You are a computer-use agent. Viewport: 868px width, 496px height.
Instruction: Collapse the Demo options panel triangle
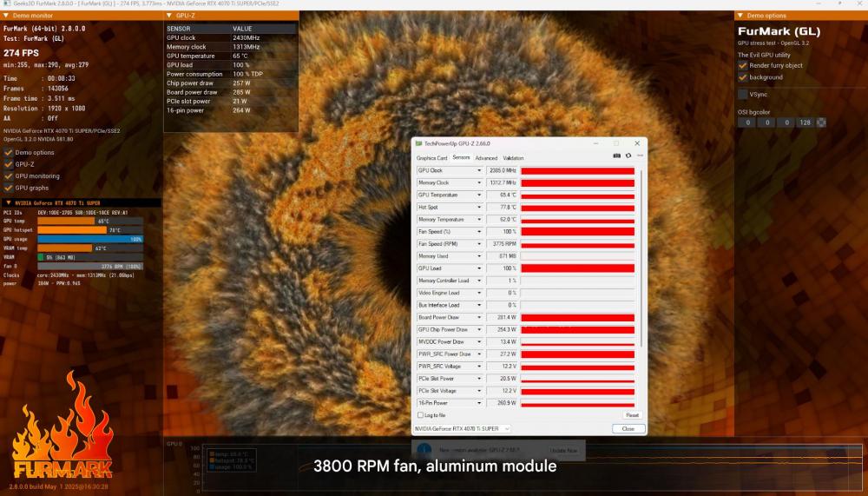point(740,16)
